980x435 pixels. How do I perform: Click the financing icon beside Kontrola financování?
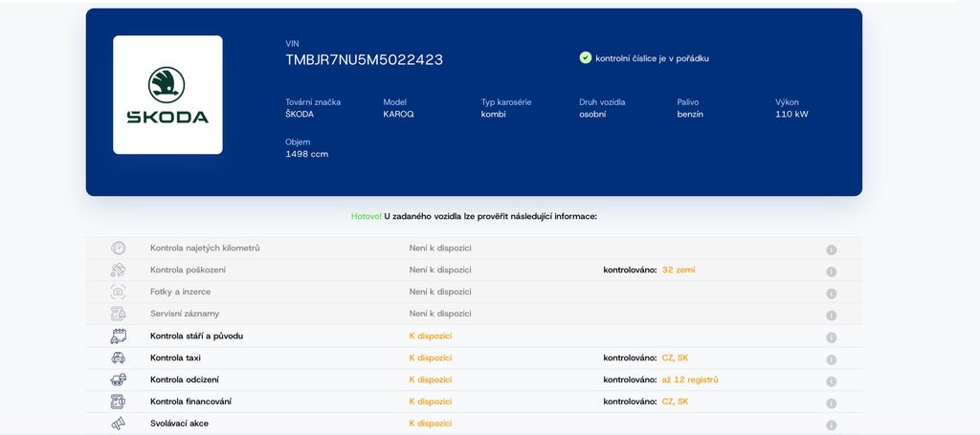click(118, 402)
